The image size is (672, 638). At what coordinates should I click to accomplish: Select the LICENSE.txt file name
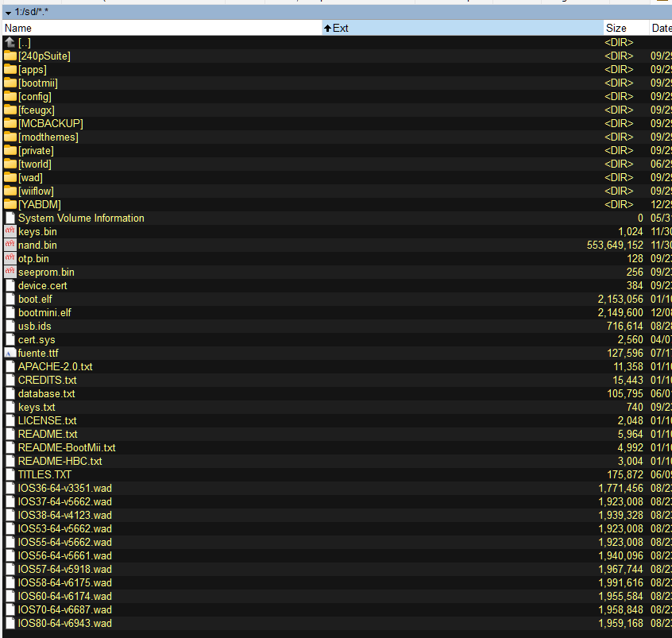point(47,420)
